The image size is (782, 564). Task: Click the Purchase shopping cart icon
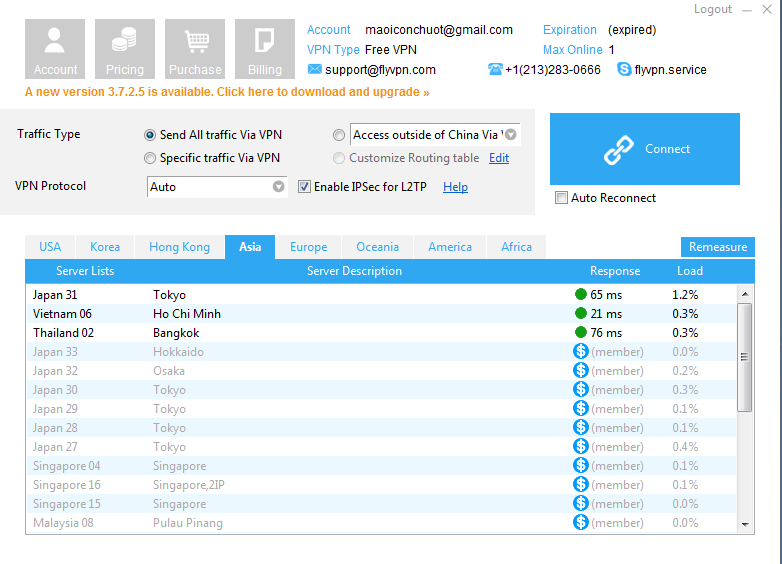click(x=195, y=49)
